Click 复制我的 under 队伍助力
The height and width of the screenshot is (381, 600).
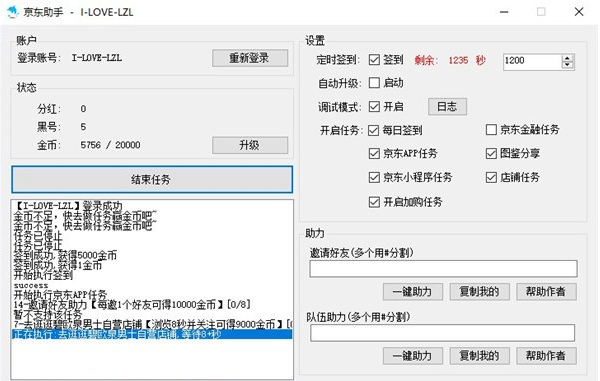(x=479, y=356)
